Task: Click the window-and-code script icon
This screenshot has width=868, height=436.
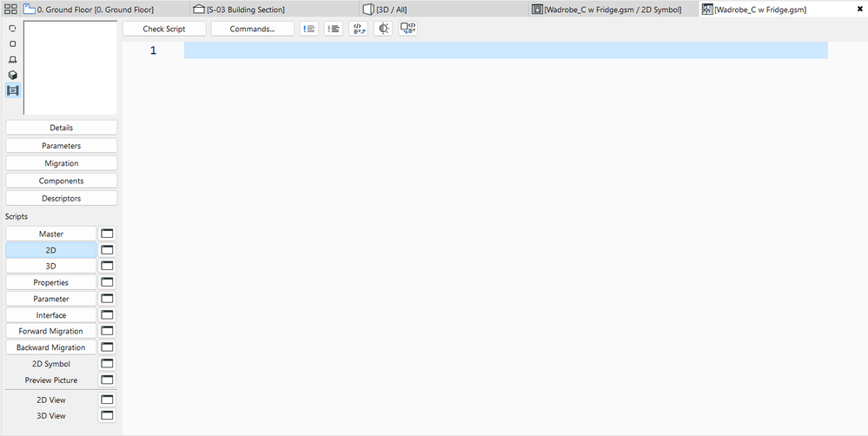Action: 408,29
